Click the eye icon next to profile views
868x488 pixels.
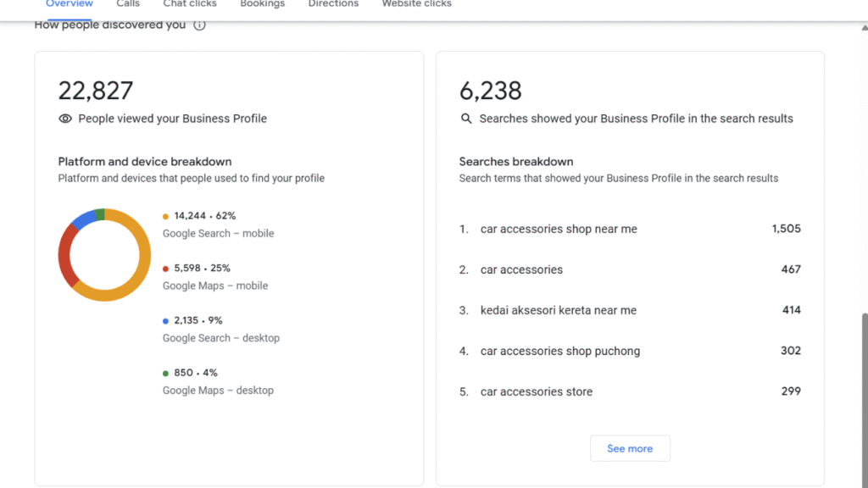pos(65,119)
